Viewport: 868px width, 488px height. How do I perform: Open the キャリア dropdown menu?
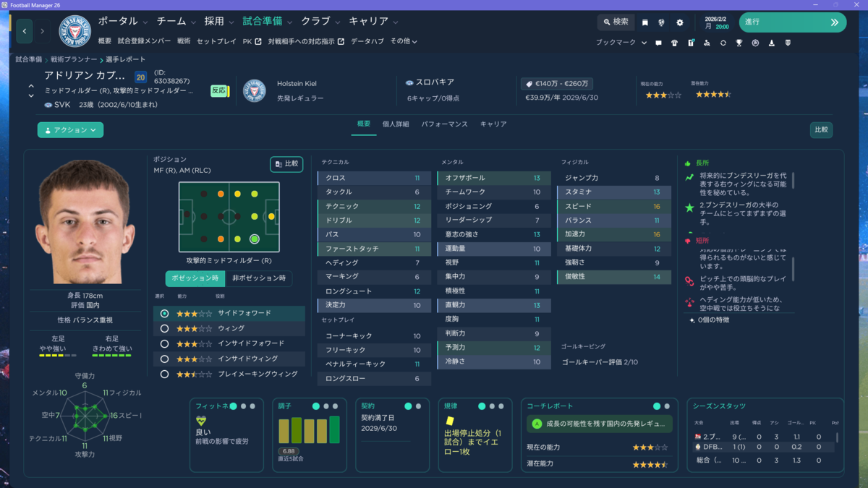[x=374, y=22]
